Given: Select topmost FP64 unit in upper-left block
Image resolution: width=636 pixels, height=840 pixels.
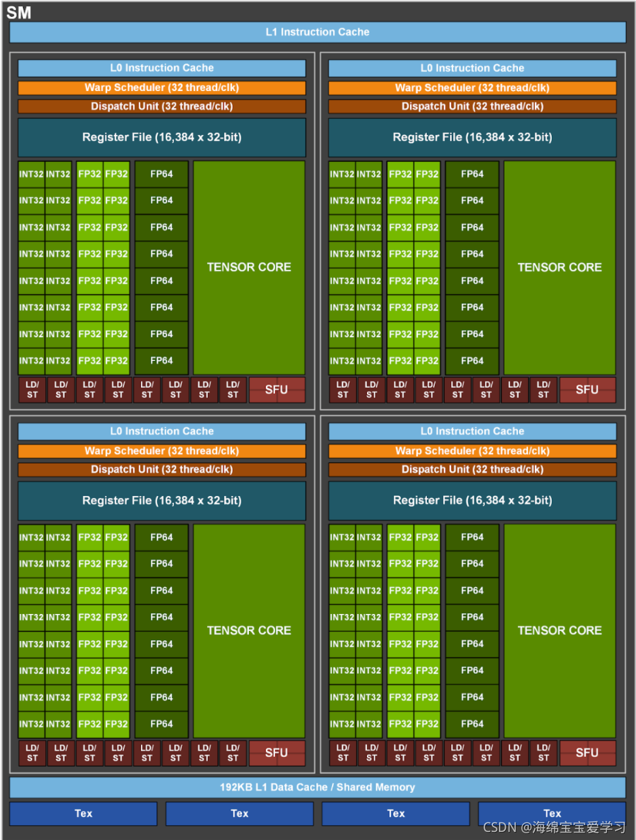Looking at the screenshot, I should [x=162, y=174].
